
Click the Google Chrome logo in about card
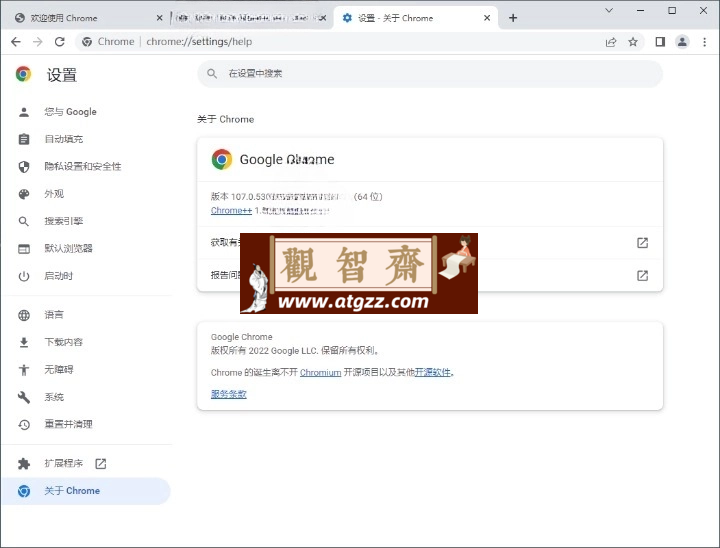pyautogui.click(x=222, y=159)
